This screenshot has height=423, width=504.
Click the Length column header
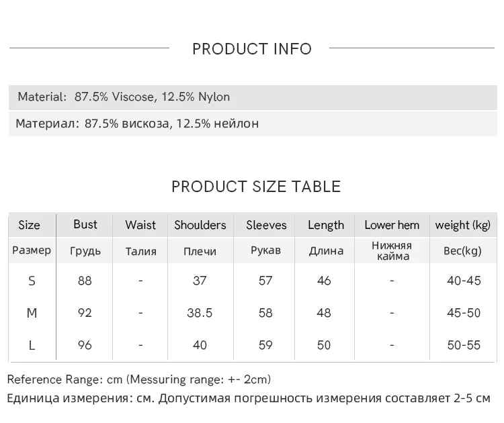[326, 225]
